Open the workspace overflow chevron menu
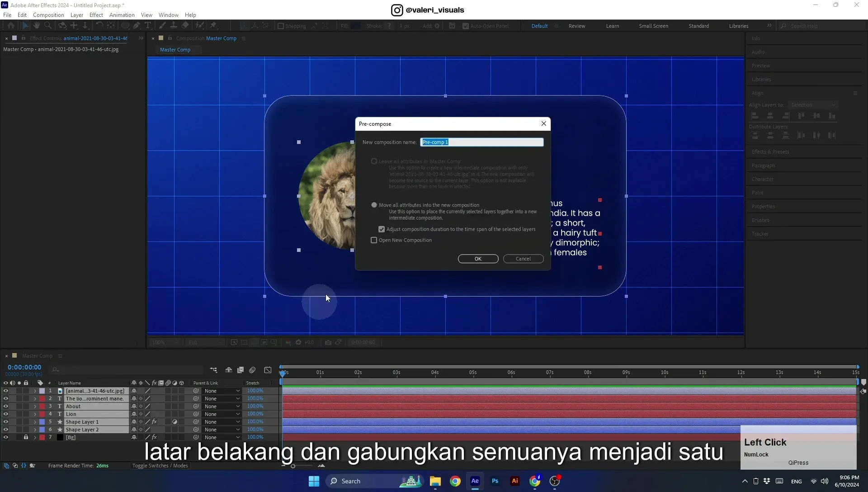The height and width of the screenshot is (492, 868). [769, 26]
